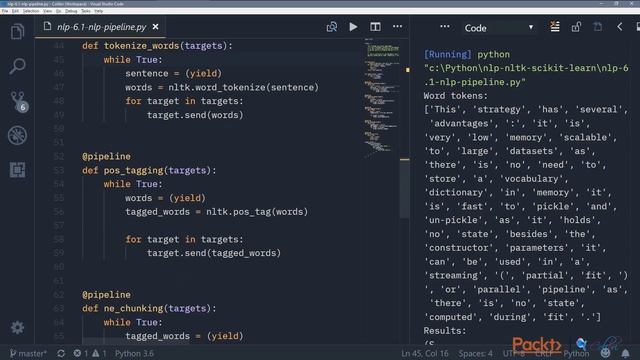
Task: Open editor more actions ellipsis menu
Action: pyautogui.click(x=397, y=27)
